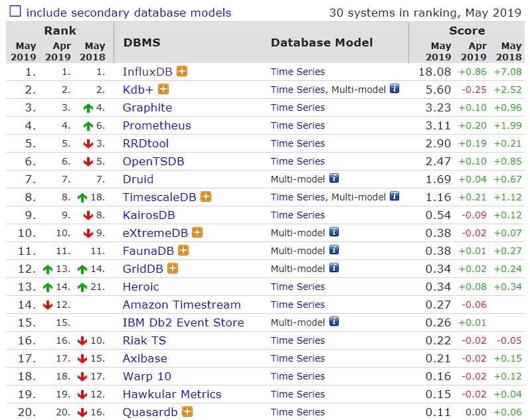Click Time Series model link for Graphite

coord(298,107)
